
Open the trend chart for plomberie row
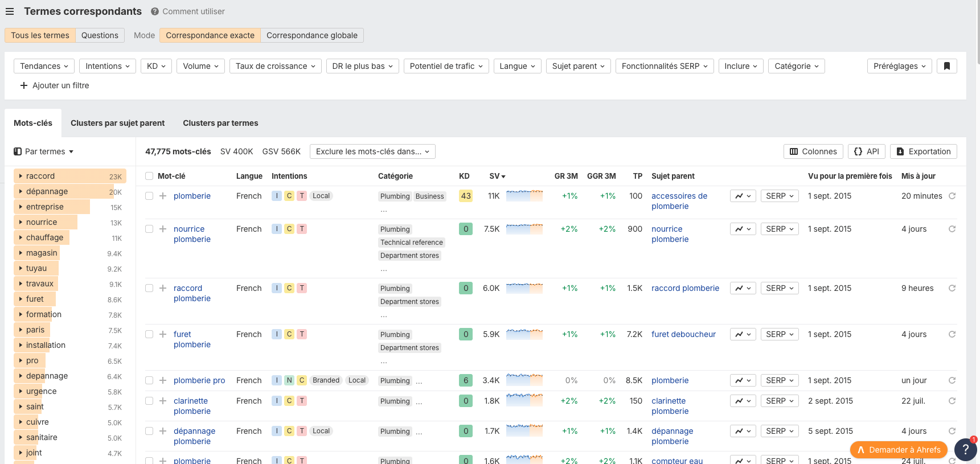743,196
